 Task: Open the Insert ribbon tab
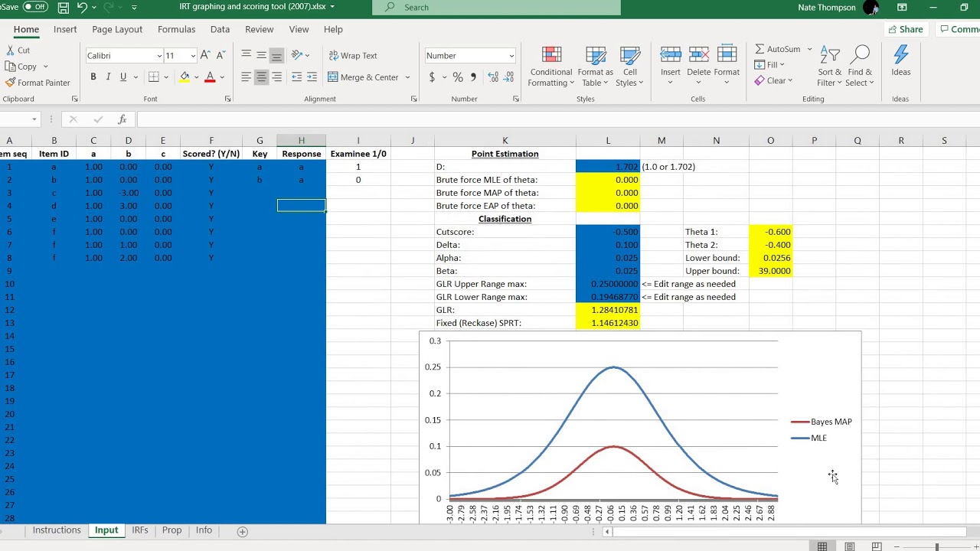(65, 29)
